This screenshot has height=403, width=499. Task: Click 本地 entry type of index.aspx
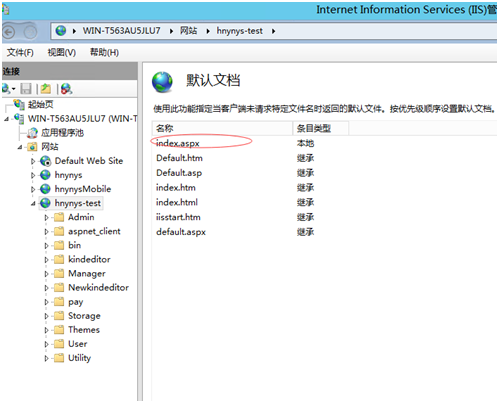[x=305, y=143]
